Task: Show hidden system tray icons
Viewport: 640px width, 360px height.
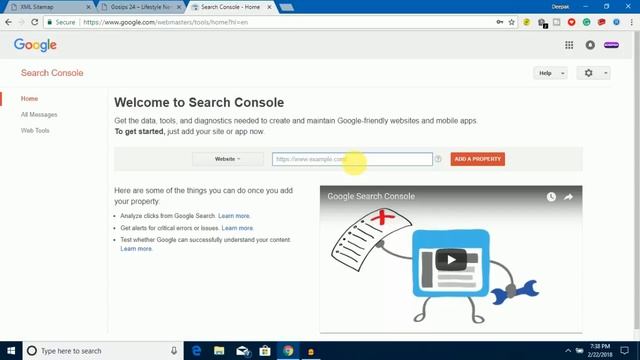Action: 568,351
